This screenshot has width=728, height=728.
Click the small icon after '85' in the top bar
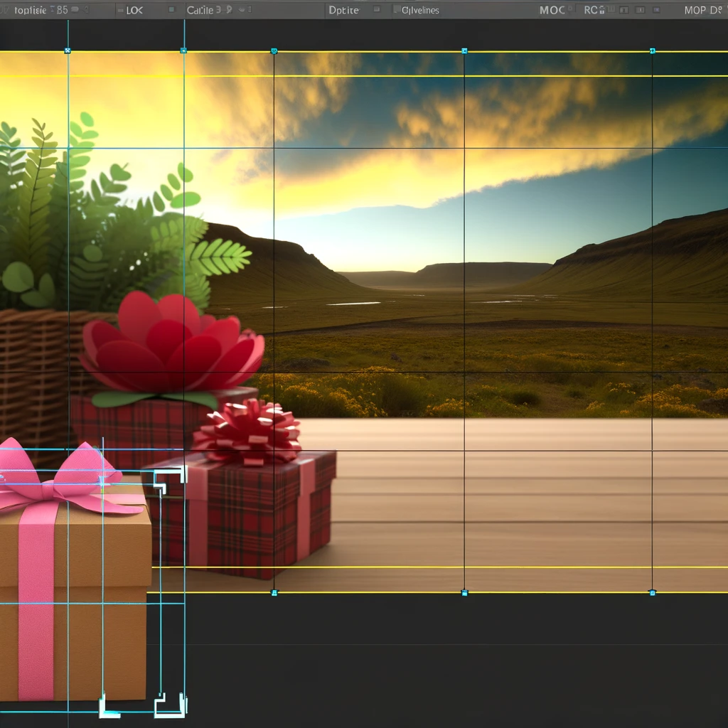75,9
